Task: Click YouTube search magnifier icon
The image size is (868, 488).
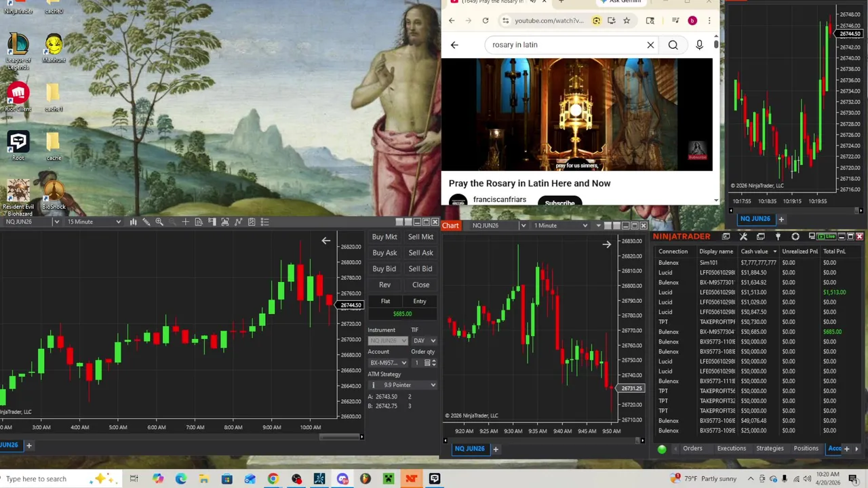Action: [673, 45]
